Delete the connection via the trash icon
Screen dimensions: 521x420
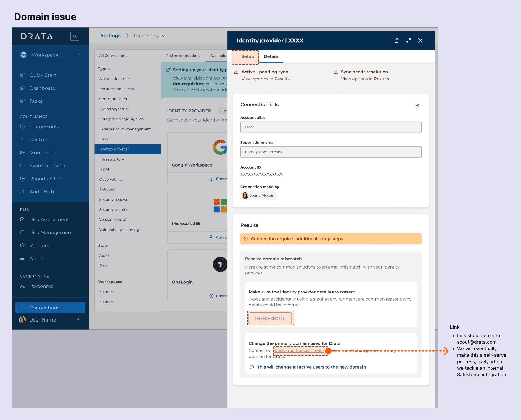point(397,41)
